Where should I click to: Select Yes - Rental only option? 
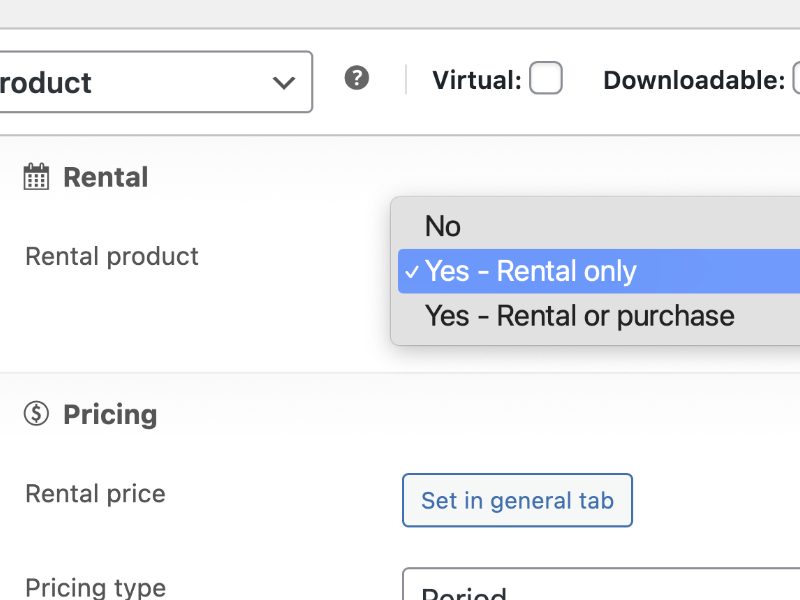(531, 271)
